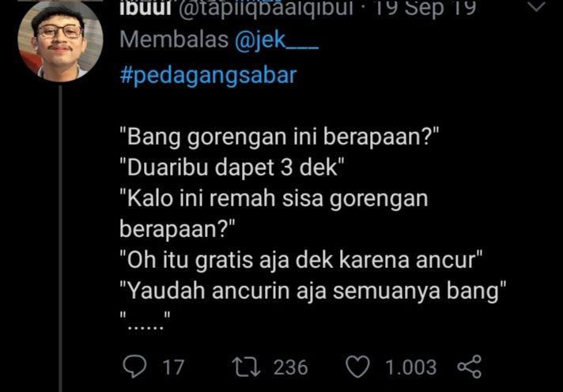
Task: Click the "Bang gorengan ini berapaan?" line
Action: coord(280,138)
